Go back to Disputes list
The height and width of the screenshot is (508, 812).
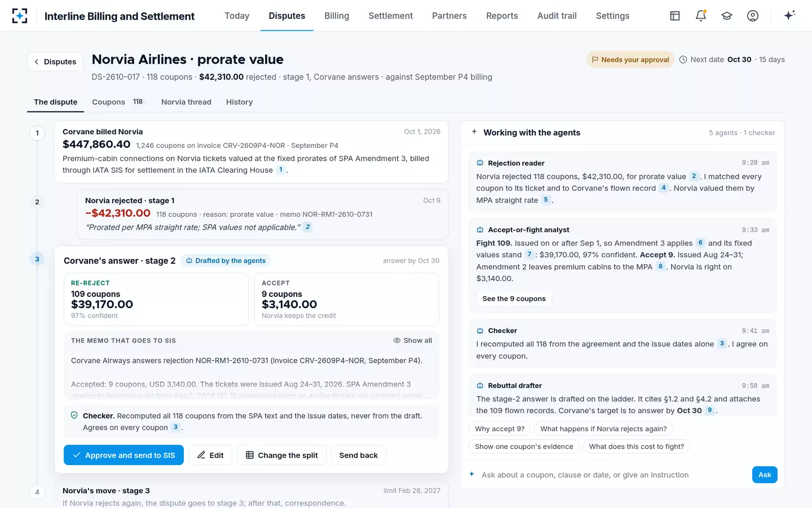point(55,62)
